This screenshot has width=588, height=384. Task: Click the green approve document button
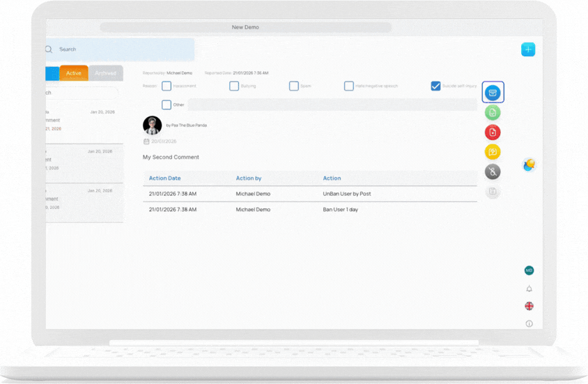(x=493, y=113)
